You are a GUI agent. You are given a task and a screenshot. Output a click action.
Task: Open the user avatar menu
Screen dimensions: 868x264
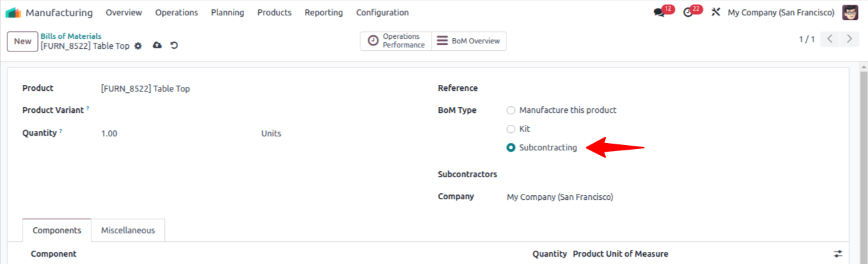click(x=850, y=13)
